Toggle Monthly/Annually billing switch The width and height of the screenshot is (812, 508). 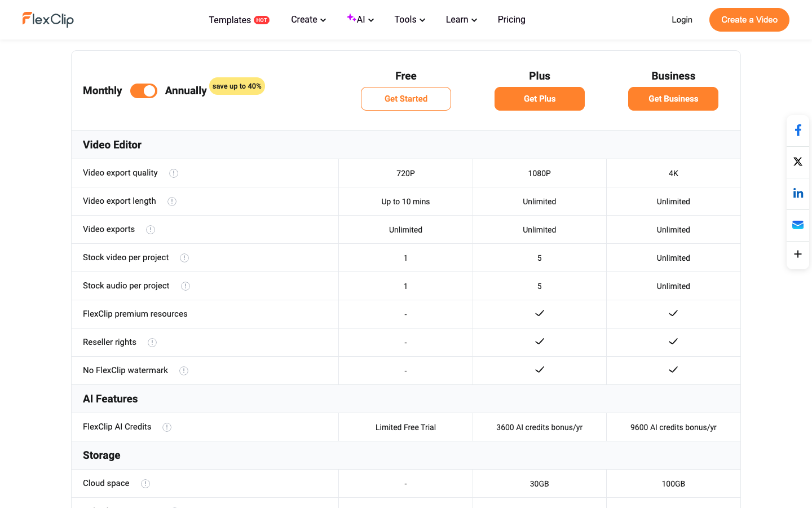click(144, 91)
